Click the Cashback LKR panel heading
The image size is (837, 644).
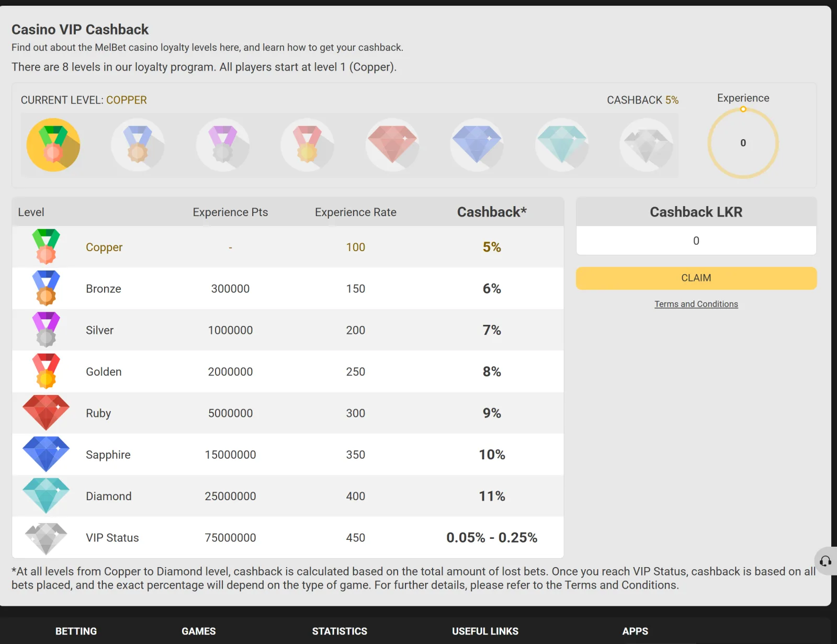pos(696,212)
